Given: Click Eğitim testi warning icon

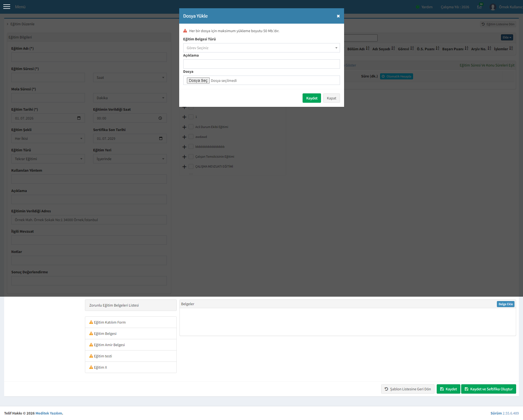Looking at the screenshot, I should 91,356.
